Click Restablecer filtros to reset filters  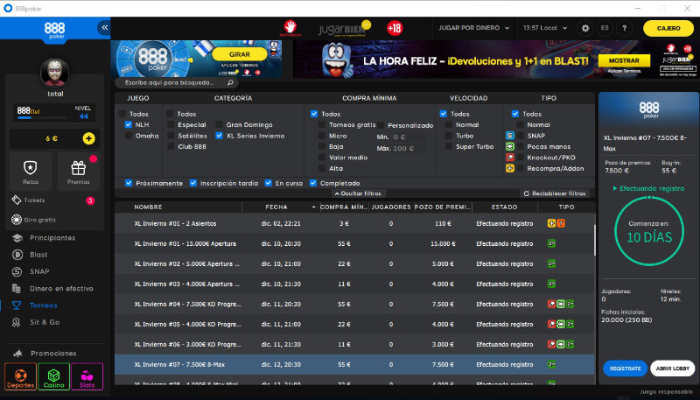[x=555, y=194]
